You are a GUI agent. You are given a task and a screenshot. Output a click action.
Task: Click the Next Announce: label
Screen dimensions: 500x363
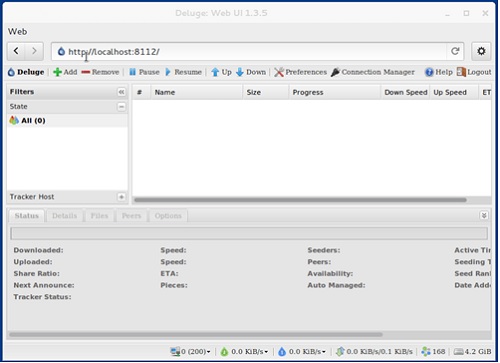[44, 285]
